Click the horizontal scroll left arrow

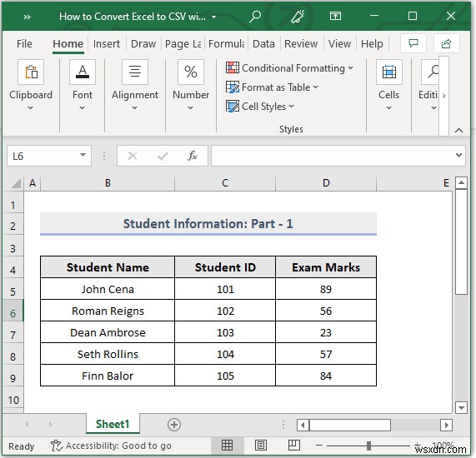(x=303, y=425)
